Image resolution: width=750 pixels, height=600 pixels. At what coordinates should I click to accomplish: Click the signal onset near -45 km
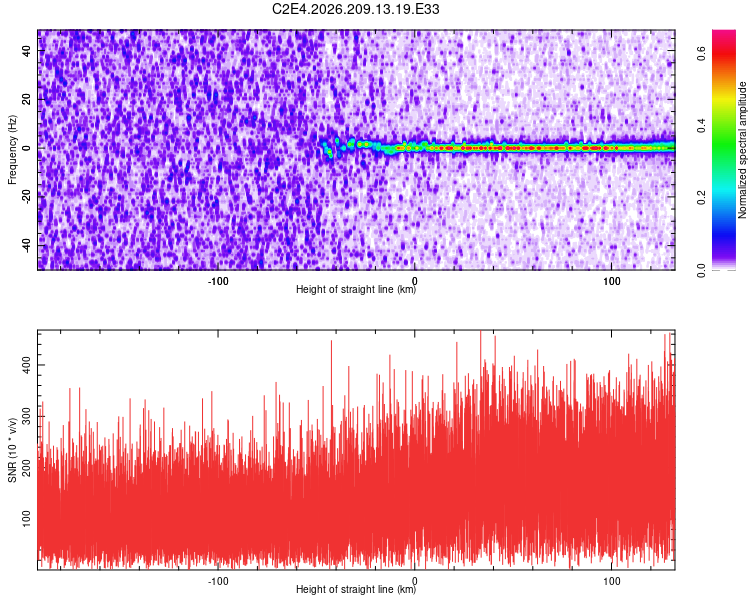click(328, 148)
